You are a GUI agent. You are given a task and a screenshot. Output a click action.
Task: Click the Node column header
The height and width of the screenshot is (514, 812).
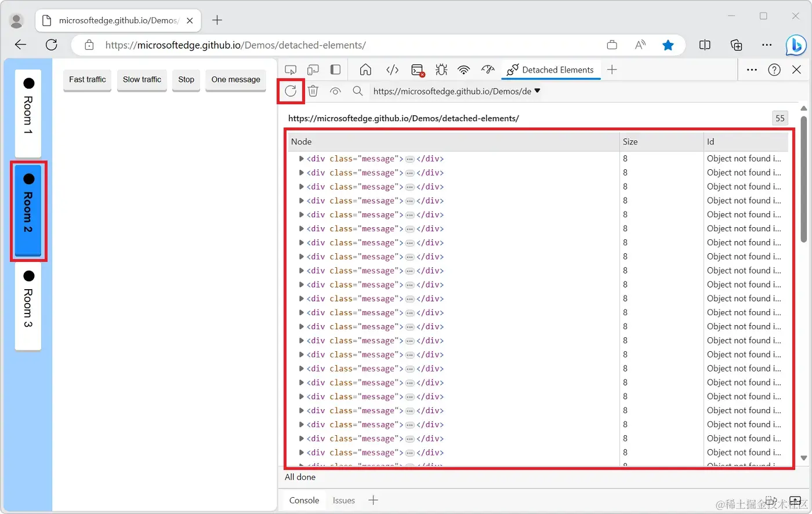click(454, 142)
